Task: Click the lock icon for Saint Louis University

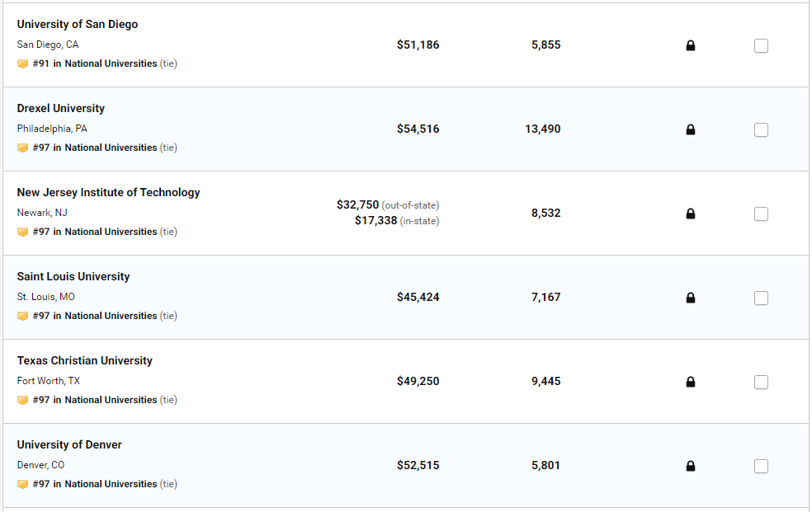Action: click(x=691, y=298)
